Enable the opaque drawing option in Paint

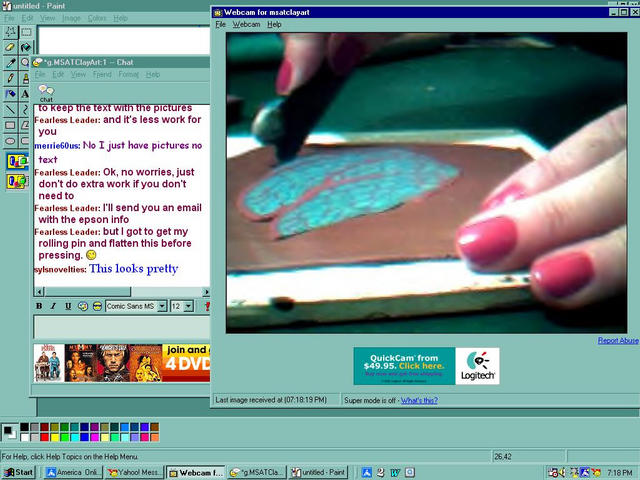coord(17,162)
